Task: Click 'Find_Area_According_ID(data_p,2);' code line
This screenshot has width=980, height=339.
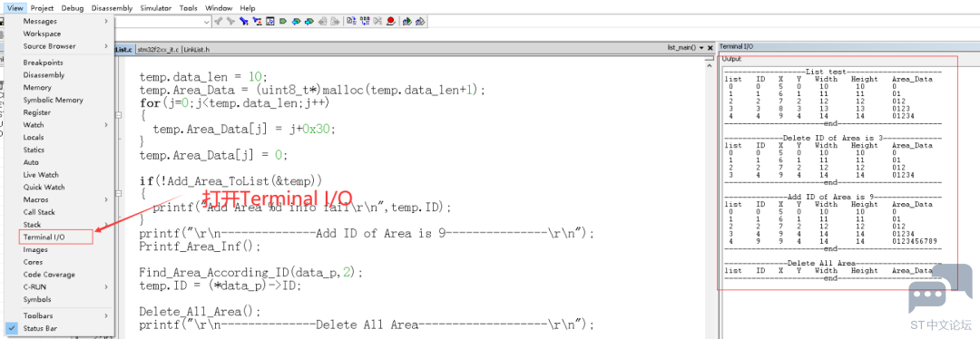Action: (x=250, y=273)
